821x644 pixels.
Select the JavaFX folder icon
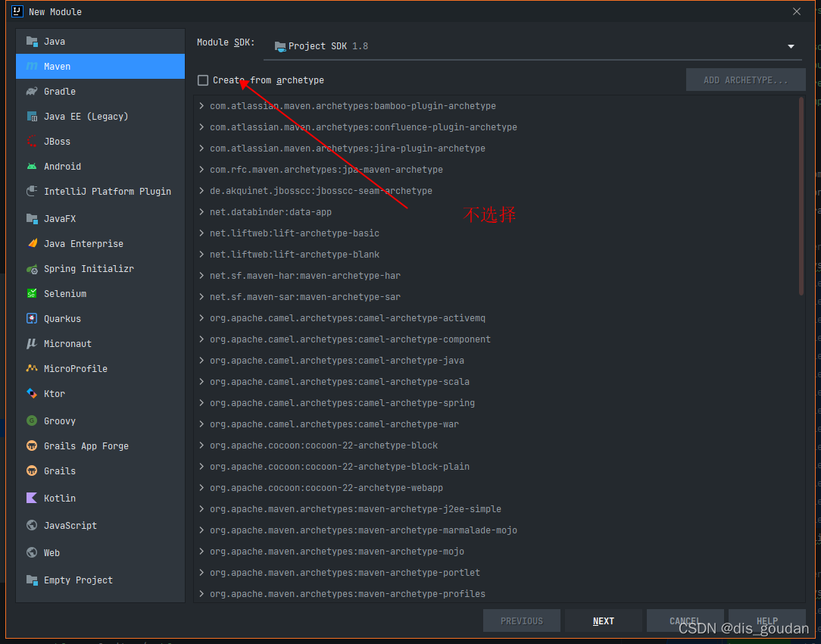tap(32, 218)
